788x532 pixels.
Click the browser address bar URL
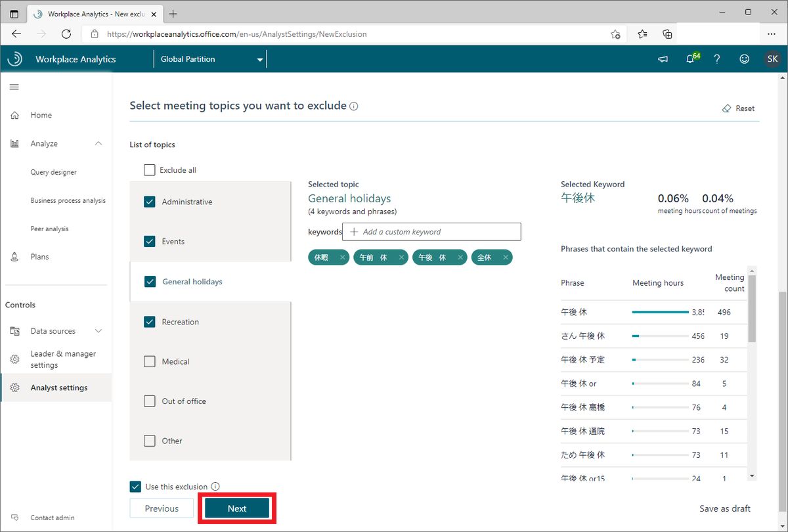236,34
